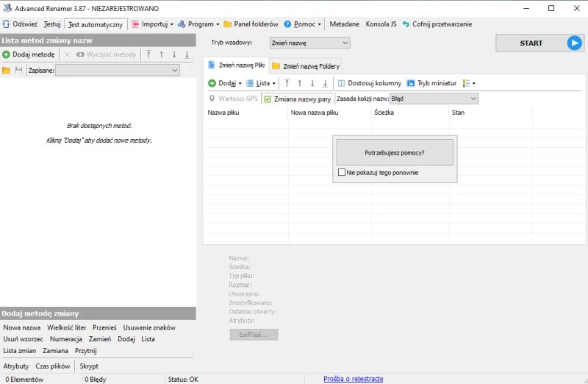The height and width of the screenshot is (384, 588).
Task: Click the Prośba o rejestrację link
Action: [353, 379]
